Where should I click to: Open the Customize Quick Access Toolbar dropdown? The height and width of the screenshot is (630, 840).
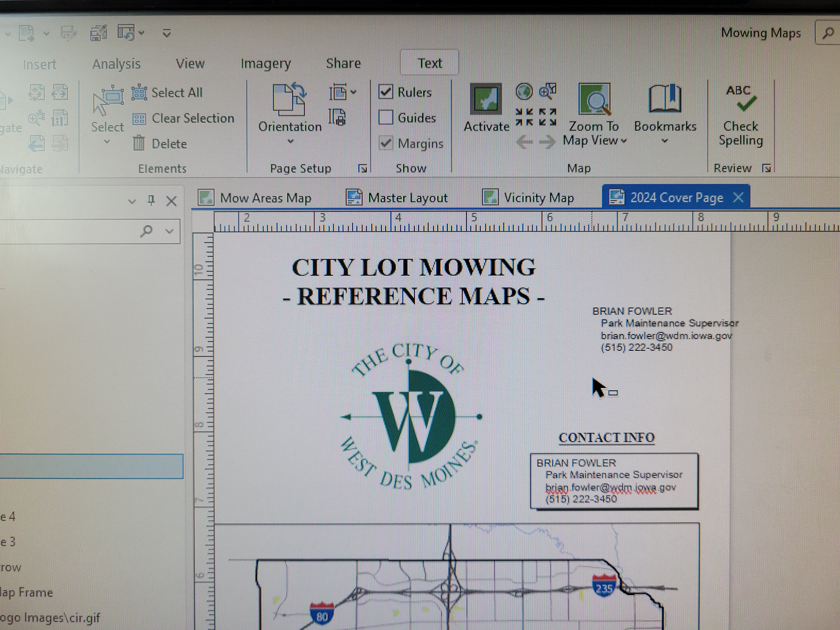167,33
